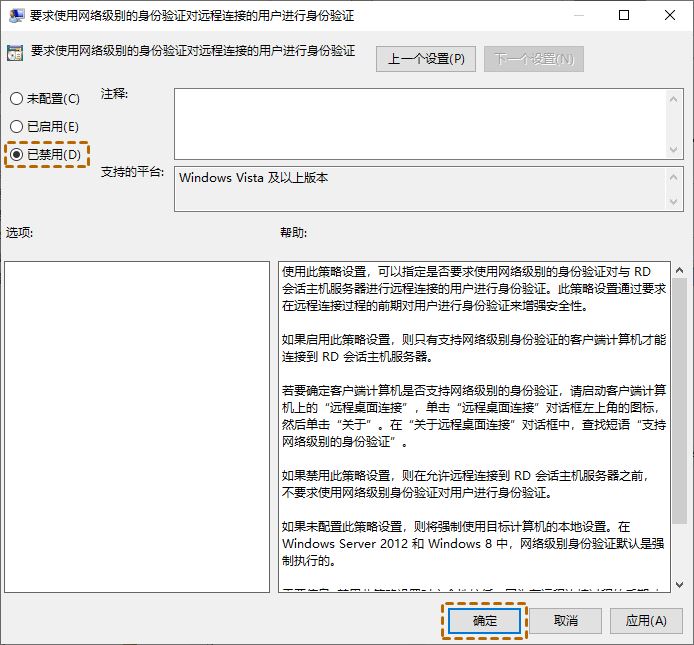The height and width of the screenshot is (645, 694).
Task: Click the supported-platform box scroll-up arrow
Action: [674, 178]
